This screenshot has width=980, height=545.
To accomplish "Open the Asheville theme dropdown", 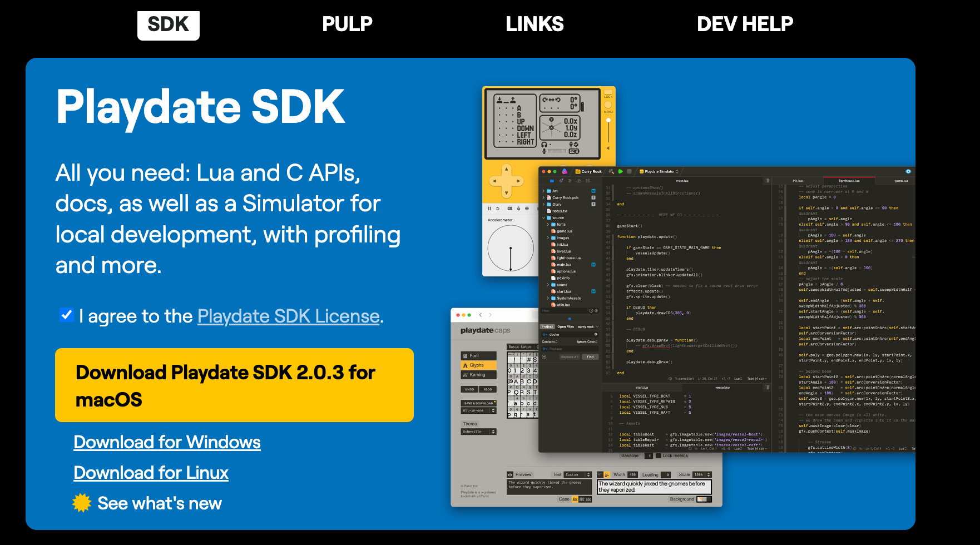I will tap(479, 432).
